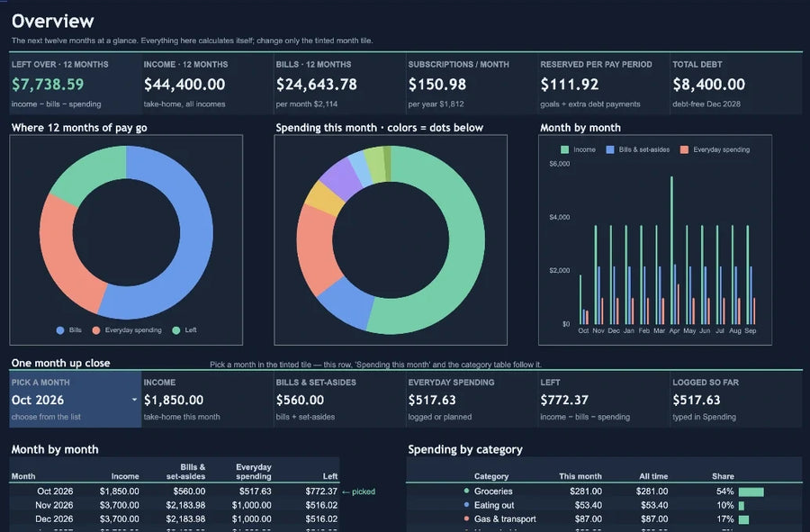
Task: Click the 'per month $2,114' note
Action: [306, 104]
